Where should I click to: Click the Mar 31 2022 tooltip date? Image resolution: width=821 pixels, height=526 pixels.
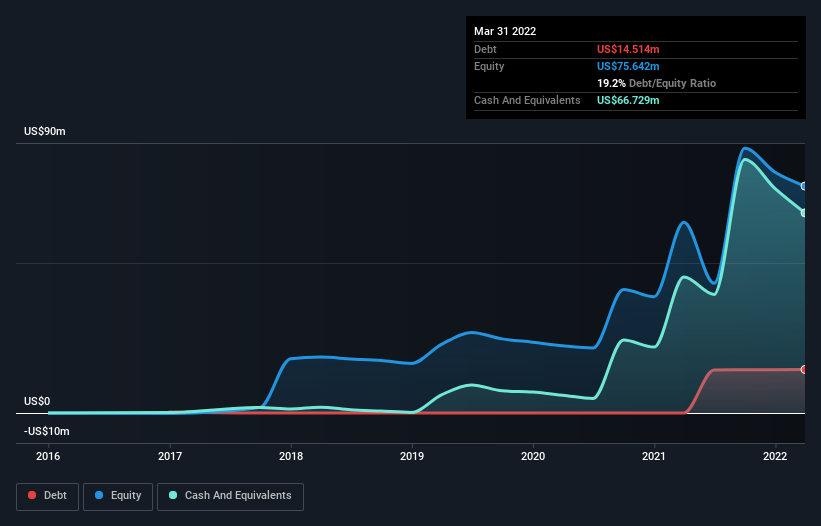click(505, 31)
